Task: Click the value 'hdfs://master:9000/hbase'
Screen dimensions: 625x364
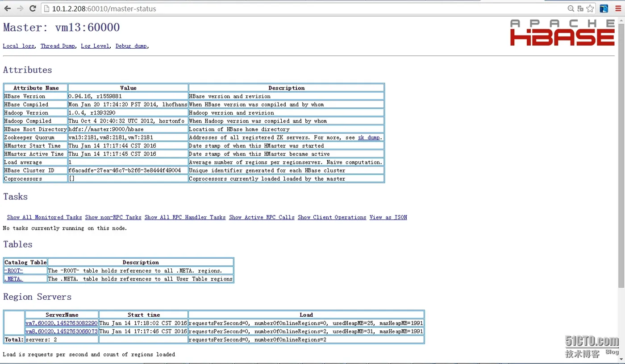Action: click(106, 129)
